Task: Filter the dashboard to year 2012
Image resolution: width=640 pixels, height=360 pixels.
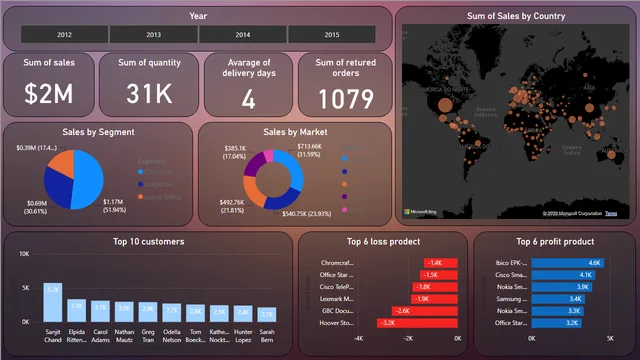Action: [64, 35]
